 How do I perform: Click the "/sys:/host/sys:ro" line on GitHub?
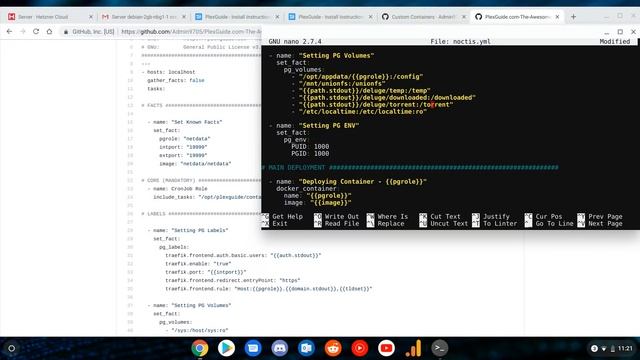197,330
